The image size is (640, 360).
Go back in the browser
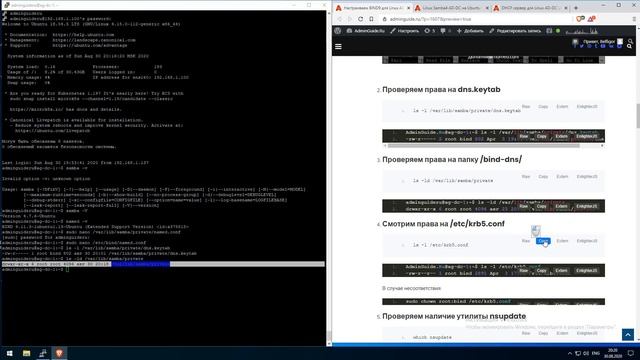coord(340,19)
